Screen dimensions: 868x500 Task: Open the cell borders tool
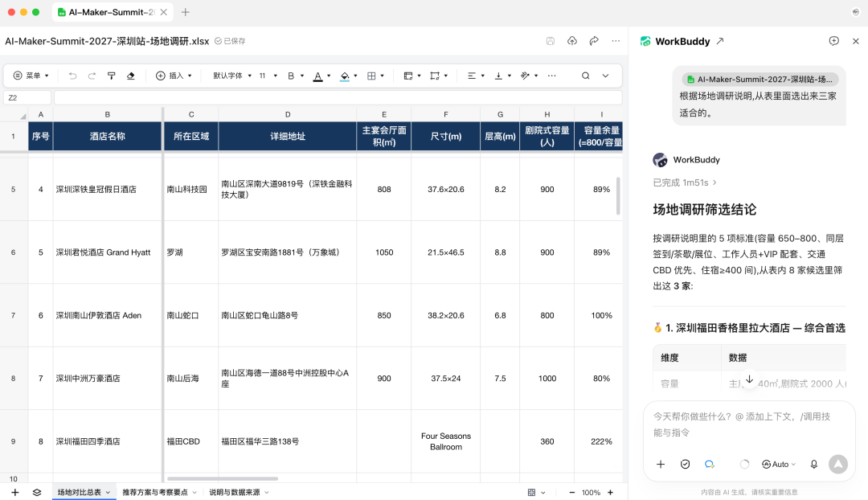click(x=371, y=76)
